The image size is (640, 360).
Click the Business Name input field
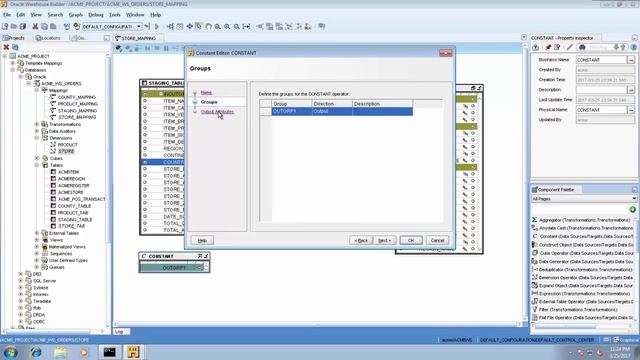pos(601,60)
